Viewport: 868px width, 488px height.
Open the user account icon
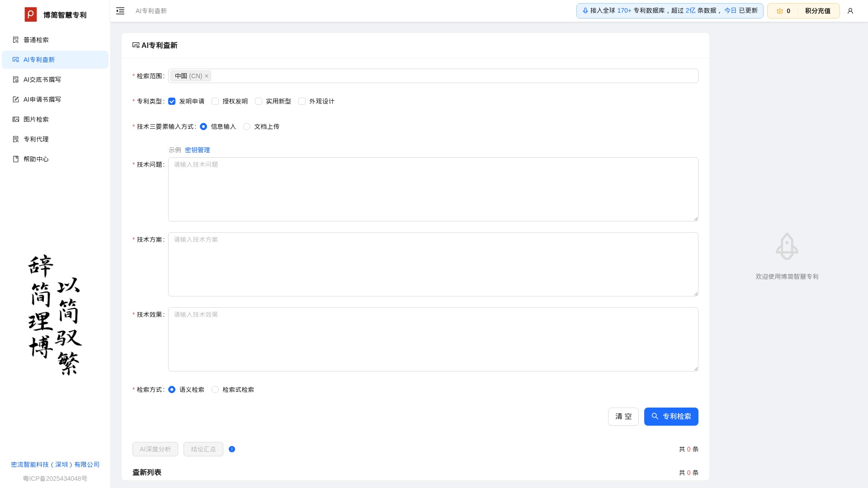[850, 11]
